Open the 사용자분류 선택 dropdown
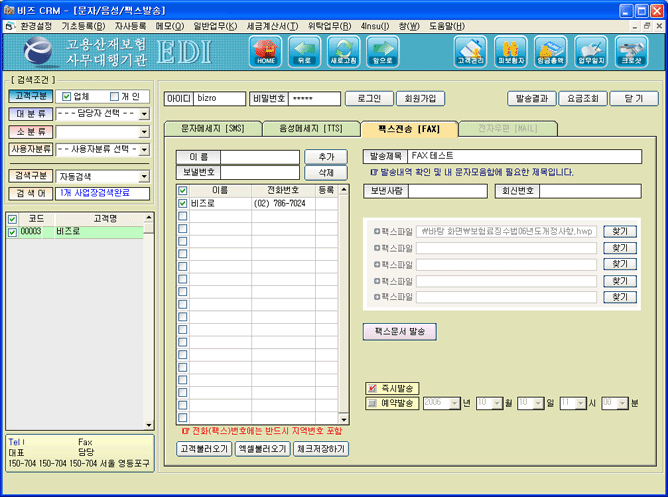 (144, 150)
